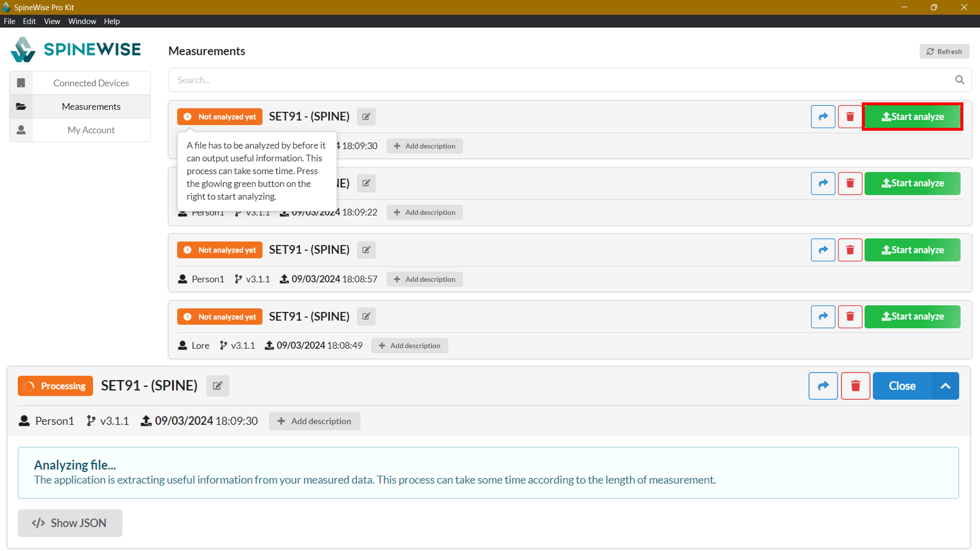Click the magnifier search icon

tap(959, 80)
